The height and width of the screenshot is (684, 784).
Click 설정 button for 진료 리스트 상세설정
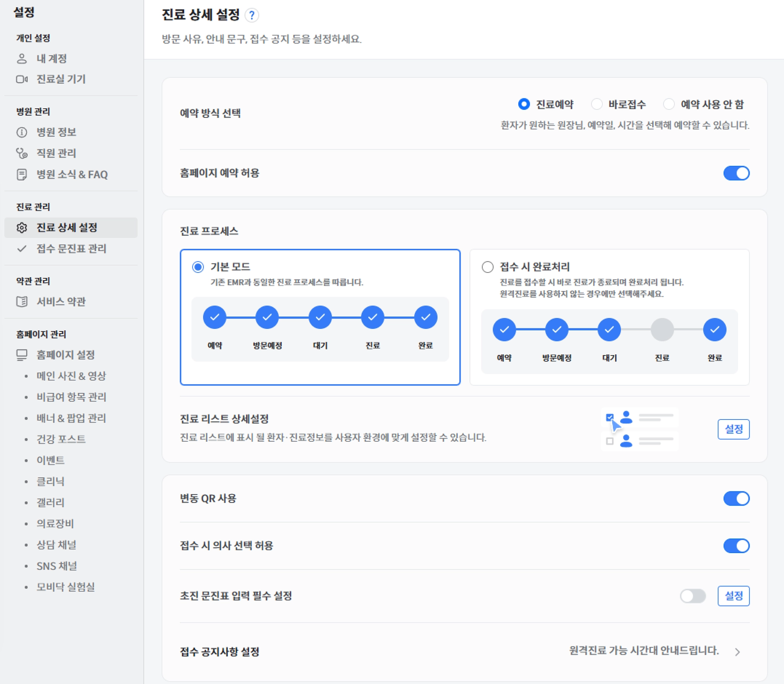tap(733, 429)
